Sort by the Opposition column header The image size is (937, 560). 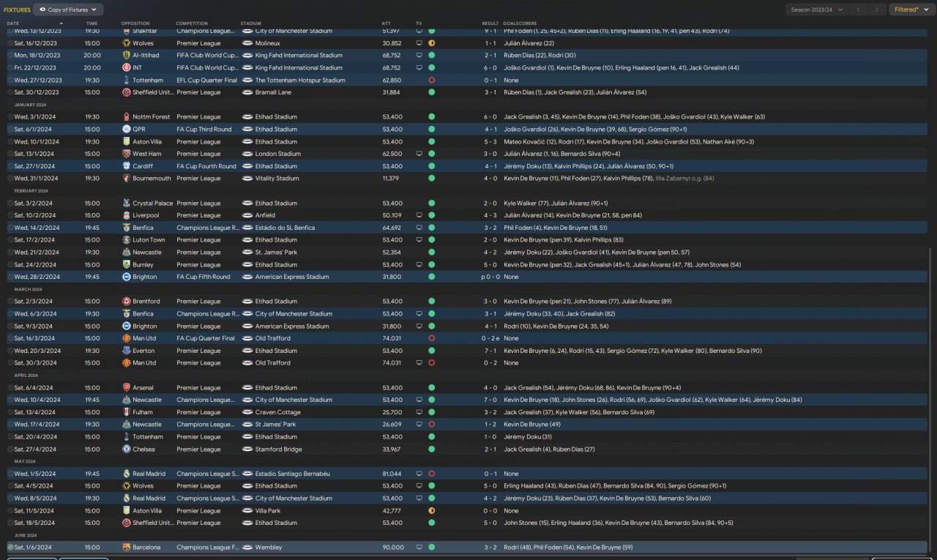[135, 23]
